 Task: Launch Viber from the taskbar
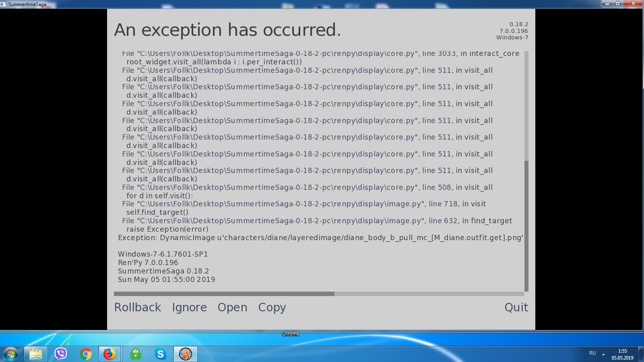point(61,354)
